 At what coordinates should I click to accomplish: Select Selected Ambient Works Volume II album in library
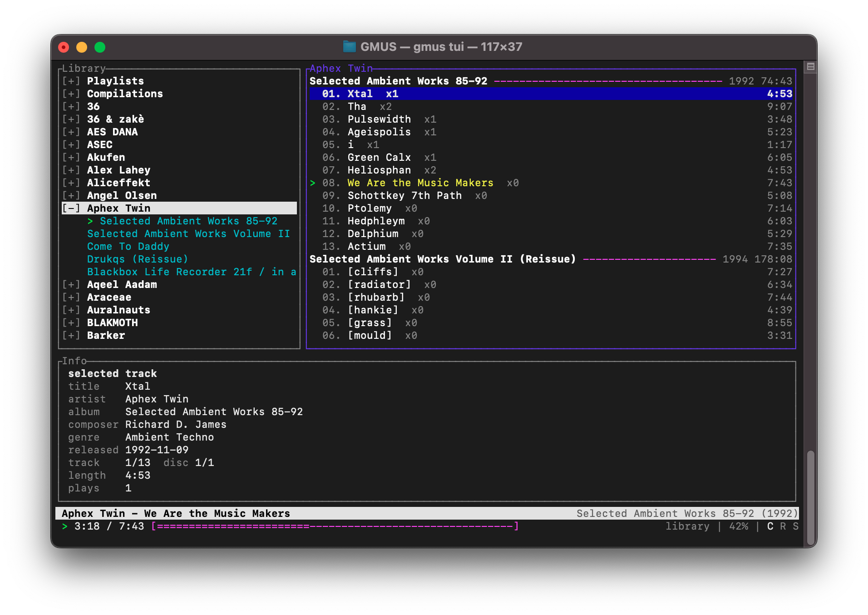(x=188, y=234)
